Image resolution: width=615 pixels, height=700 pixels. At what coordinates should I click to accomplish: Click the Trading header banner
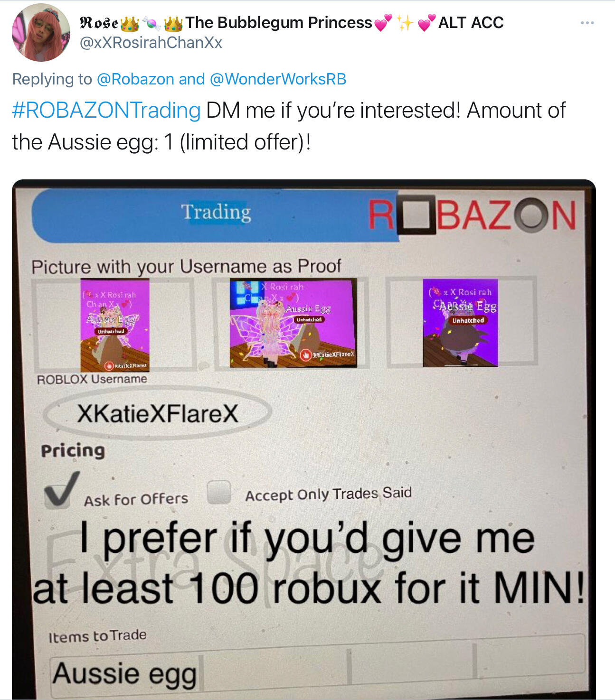216,215
